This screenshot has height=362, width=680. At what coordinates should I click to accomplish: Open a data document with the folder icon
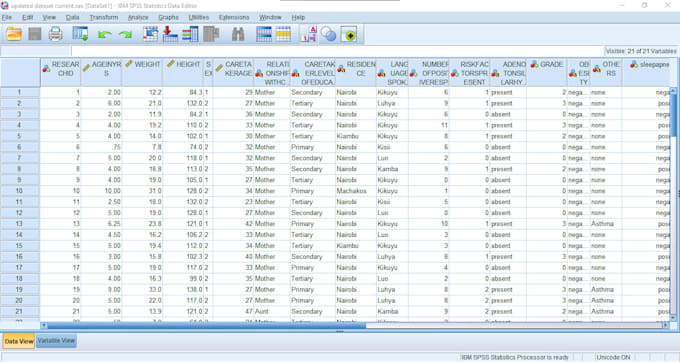(x=14, y=34)
